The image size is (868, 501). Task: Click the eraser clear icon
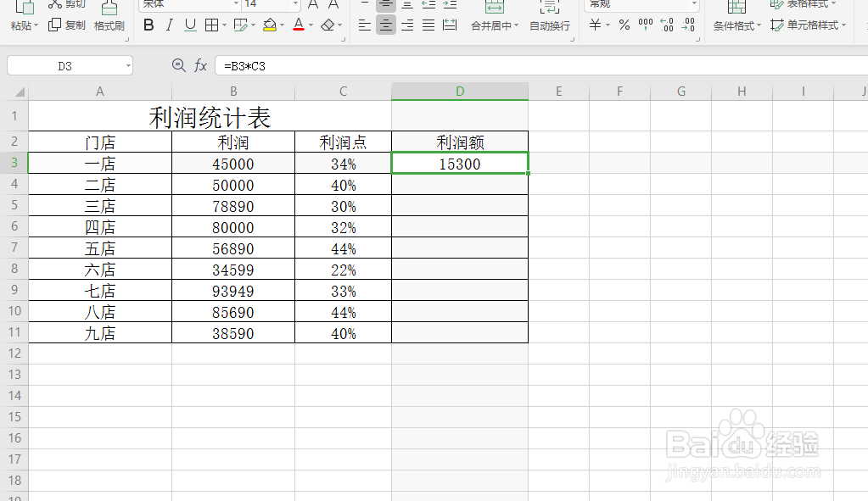(x=328, y=25)
